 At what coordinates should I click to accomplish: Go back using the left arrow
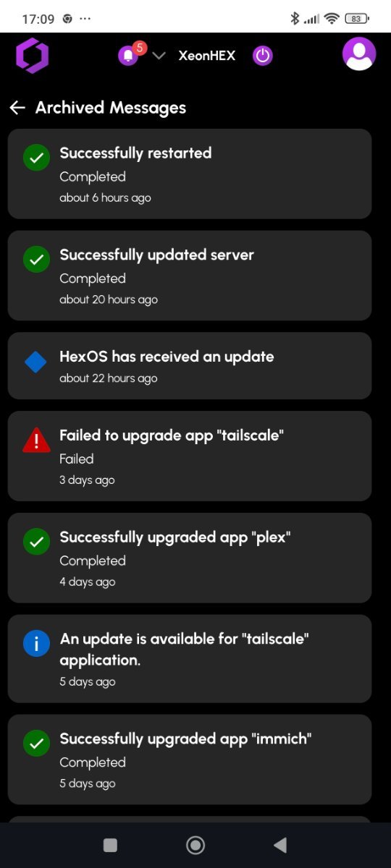click(17, 108)
